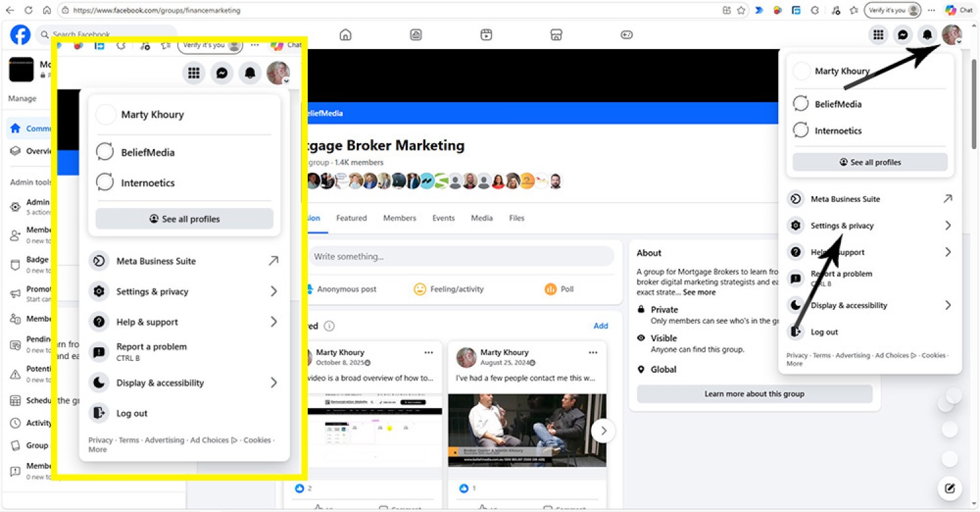Click the next arrow on featured posts carousel
Image resolution: width=980 pixels, height=512 pixels.
tap(603, 431)
